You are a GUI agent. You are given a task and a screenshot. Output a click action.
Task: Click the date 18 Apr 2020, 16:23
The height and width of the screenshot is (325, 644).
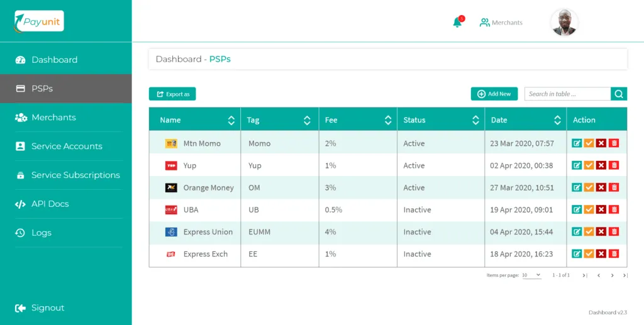coord(521,254)
